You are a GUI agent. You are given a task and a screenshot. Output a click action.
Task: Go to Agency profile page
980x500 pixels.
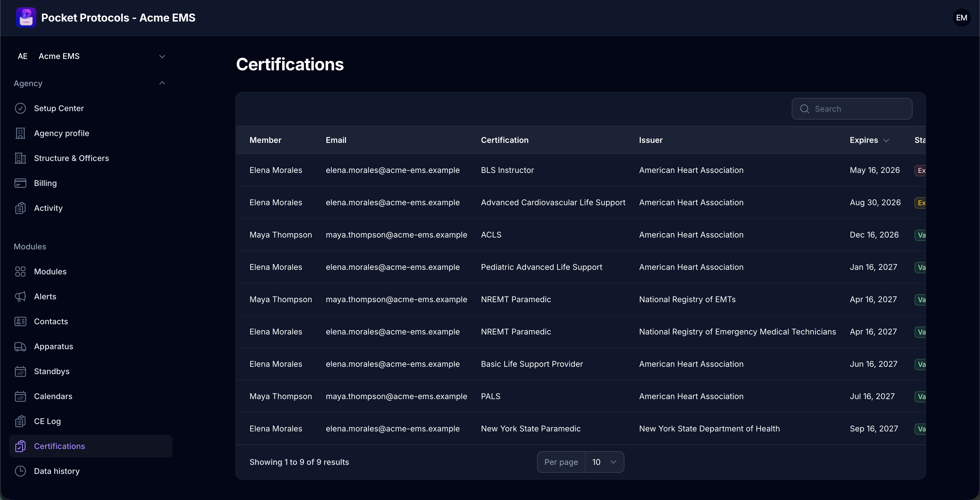(90, 133)
